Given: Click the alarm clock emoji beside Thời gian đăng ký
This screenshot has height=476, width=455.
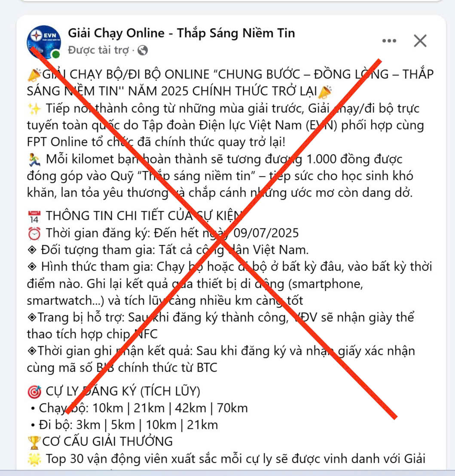Looking at the screenshot, I should (x=34, y=233).
